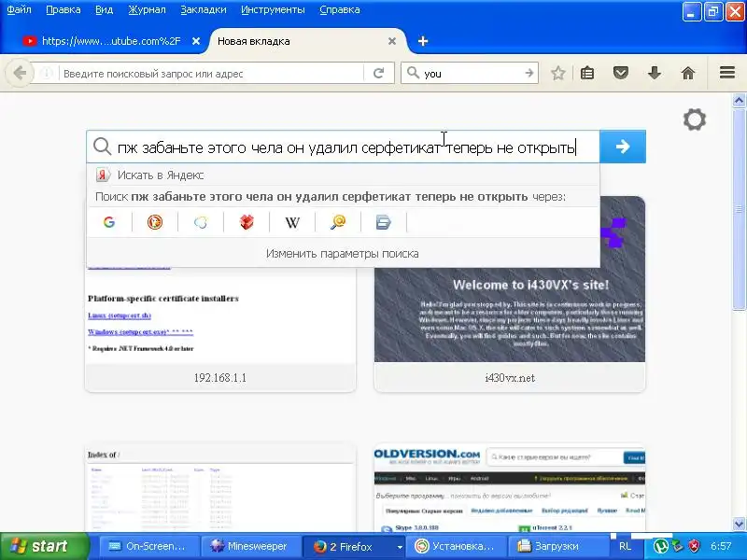The image size is (747, 560).
Task: Search with the cloud search engine icon
Action: (201, 222)
